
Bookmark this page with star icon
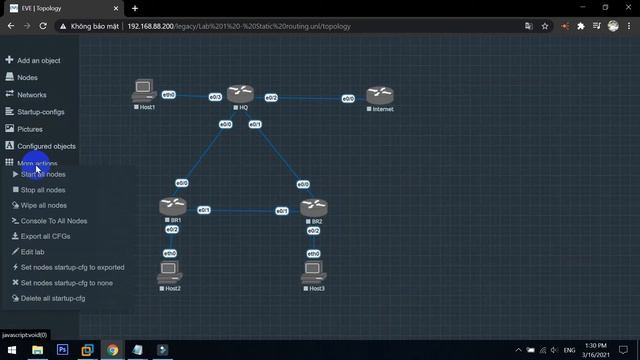545,26
